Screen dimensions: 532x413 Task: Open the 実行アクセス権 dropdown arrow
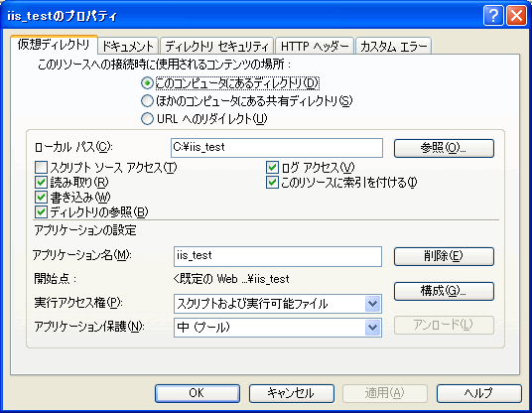click(x=372, y=304)
